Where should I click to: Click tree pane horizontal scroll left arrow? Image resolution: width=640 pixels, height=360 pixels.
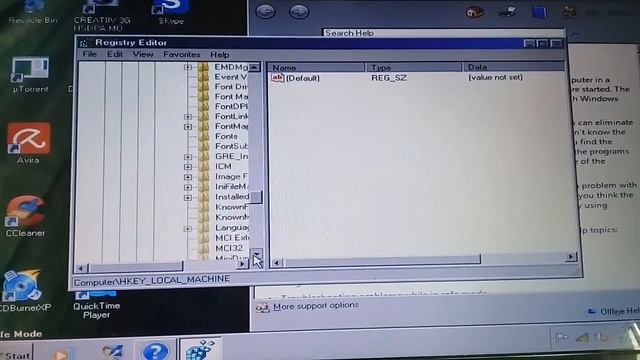tap(81, 268)
